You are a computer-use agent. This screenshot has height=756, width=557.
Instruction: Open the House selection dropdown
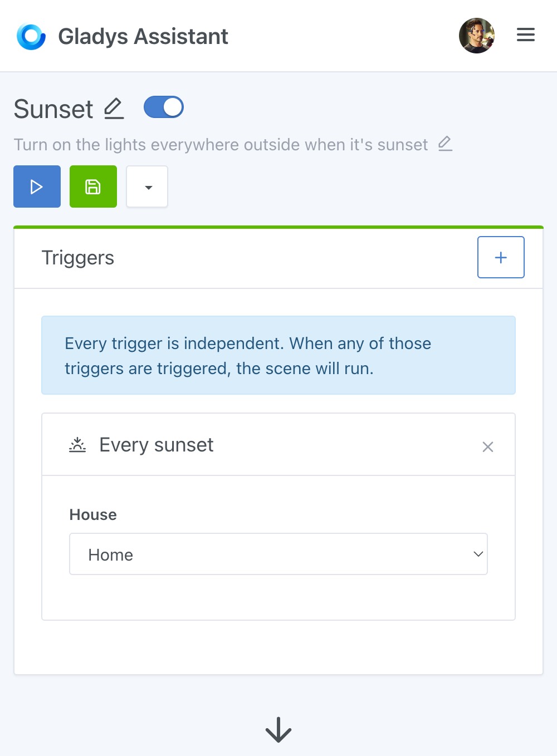coord(278,554)
